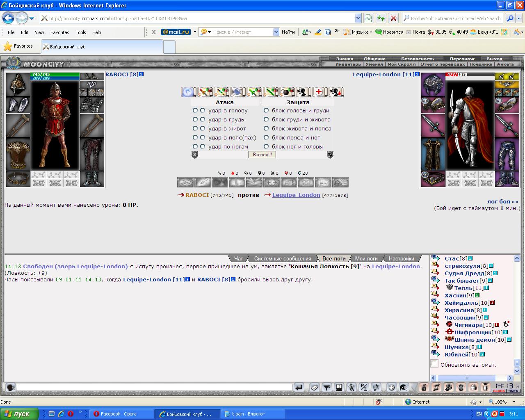Click the browser refresh button
Viewport: 525px width, 420px height.
point(381,18)
